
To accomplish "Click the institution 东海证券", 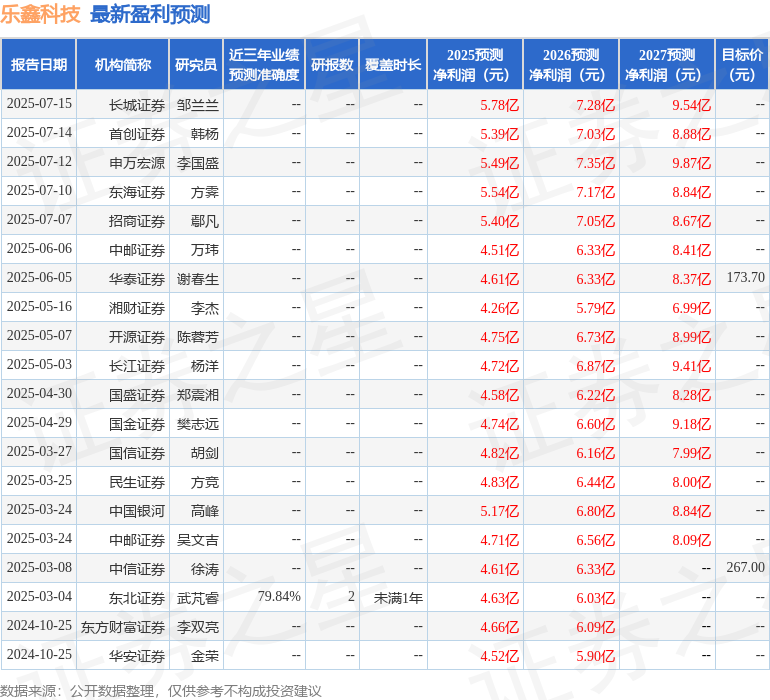I will [x=137, y=192].
